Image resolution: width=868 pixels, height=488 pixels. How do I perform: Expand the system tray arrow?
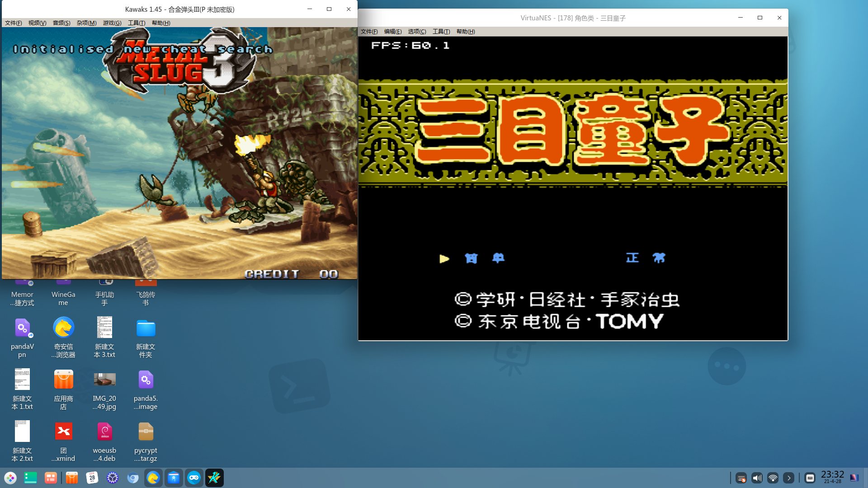[x=788, y=478]
